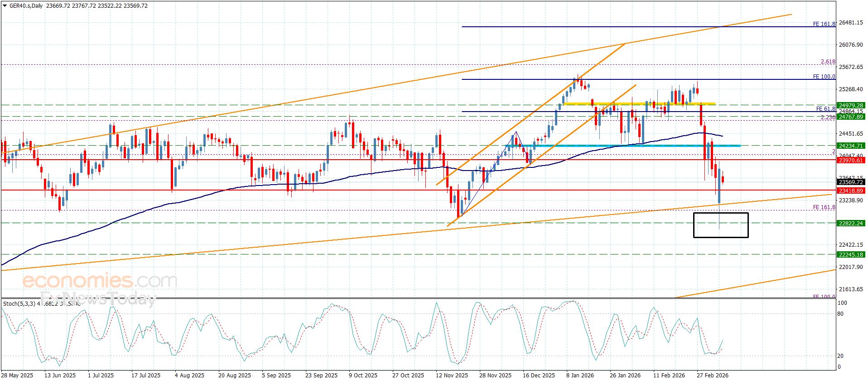Click the FE 61.8 extension label
The image size is (868, 381).
click(x=825, y=109)
